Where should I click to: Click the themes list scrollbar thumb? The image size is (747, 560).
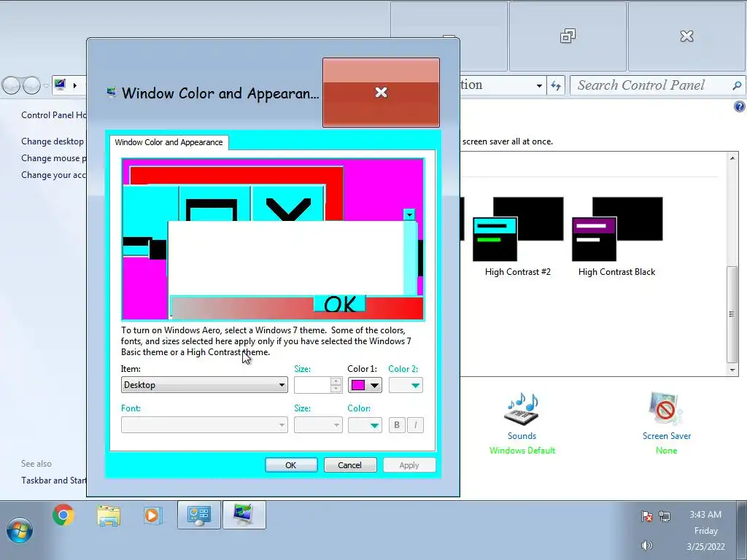pyautogui.click(x=732, y=314)
